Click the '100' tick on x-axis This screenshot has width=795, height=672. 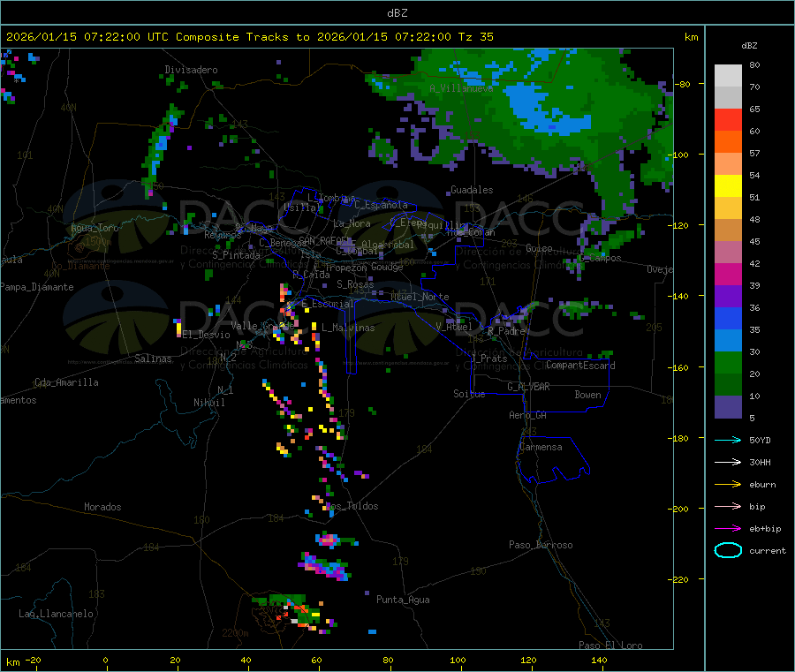[458, 660]
